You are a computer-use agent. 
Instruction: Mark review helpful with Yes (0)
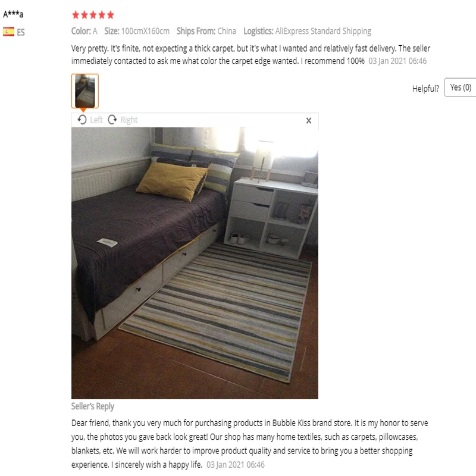click(x=460, y=87)
